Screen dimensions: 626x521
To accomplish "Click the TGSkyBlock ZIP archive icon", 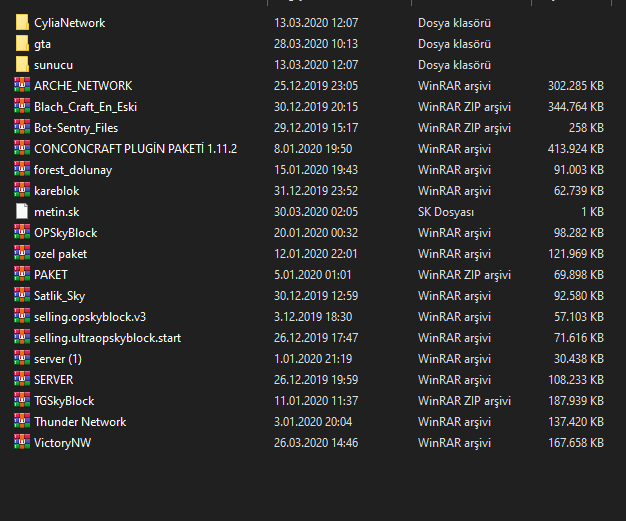I will coord(22,400).
